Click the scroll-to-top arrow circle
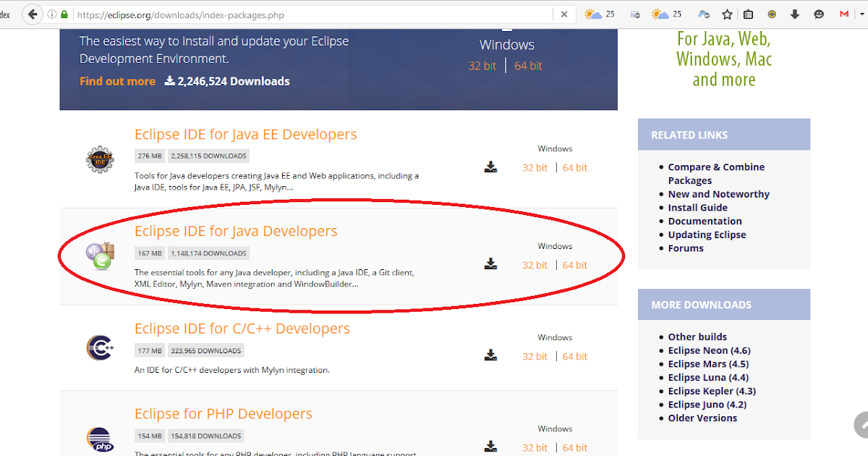The width and height of the screenshot is (868, 456). click(861, 426)
